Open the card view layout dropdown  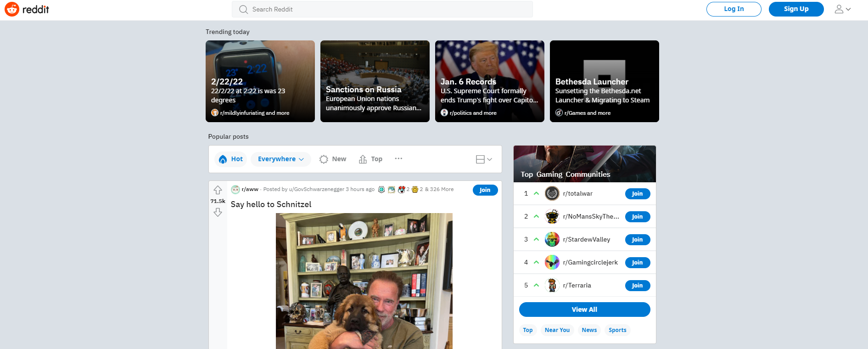(x=484, y=159)
